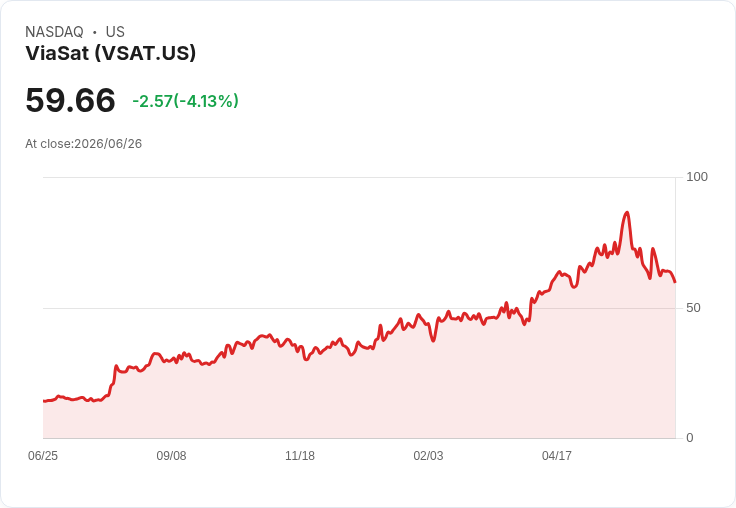736x508 pixels.
Task: Click the last point on the price line
Action: [675, 282]
